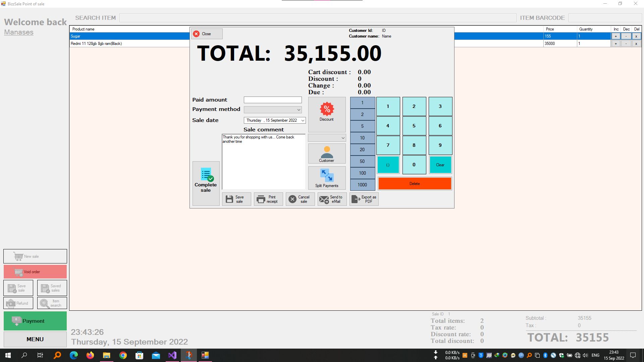Click Export as PDF button
This screenshot has width=644, height=362.
364,199
